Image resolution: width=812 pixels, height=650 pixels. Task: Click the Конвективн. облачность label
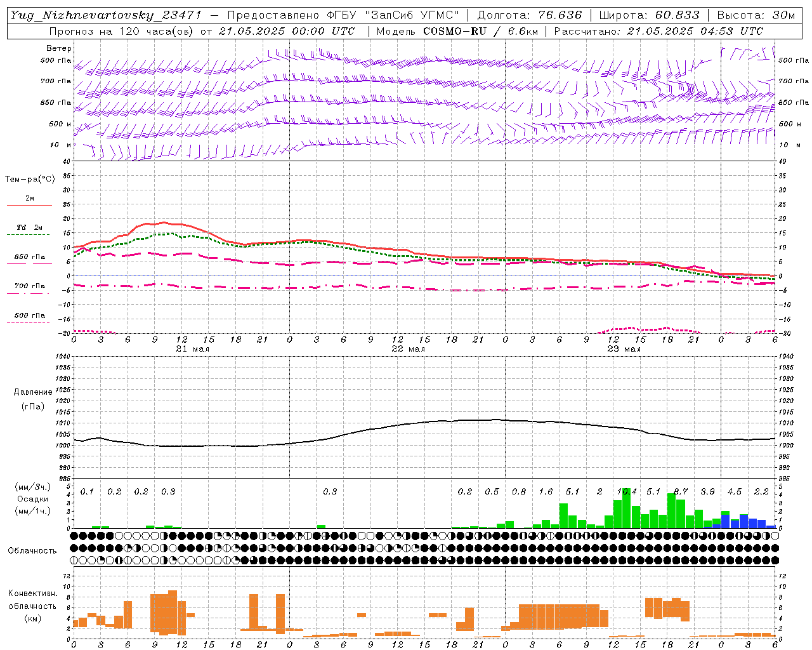[x=32, y=600]
